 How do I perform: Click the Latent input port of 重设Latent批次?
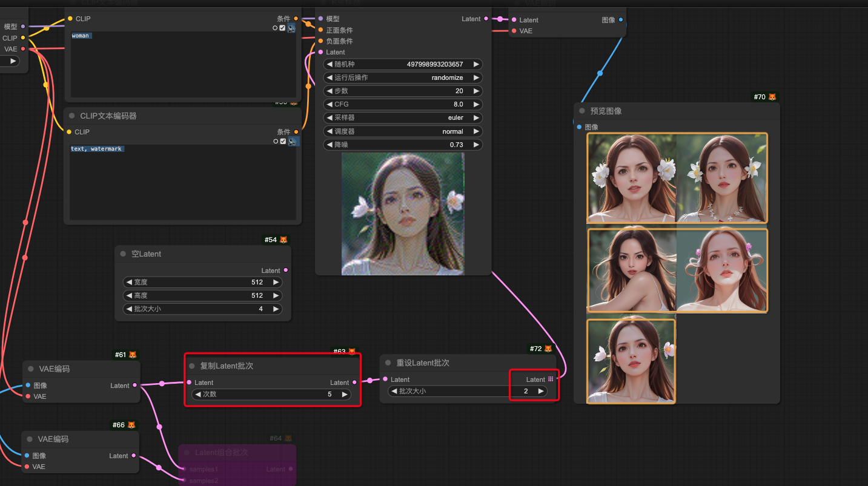(x=386, y=379)
